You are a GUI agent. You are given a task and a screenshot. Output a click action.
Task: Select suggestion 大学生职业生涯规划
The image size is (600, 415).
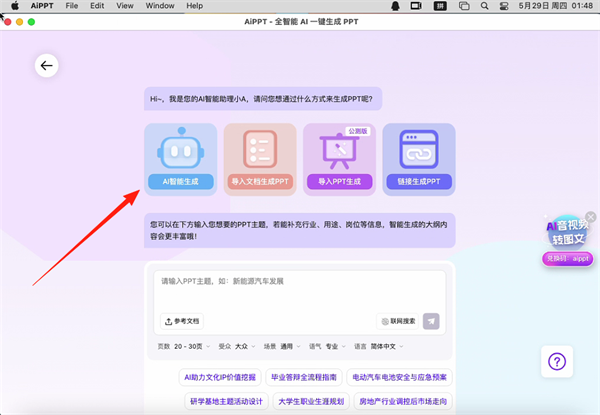[311, 401]
